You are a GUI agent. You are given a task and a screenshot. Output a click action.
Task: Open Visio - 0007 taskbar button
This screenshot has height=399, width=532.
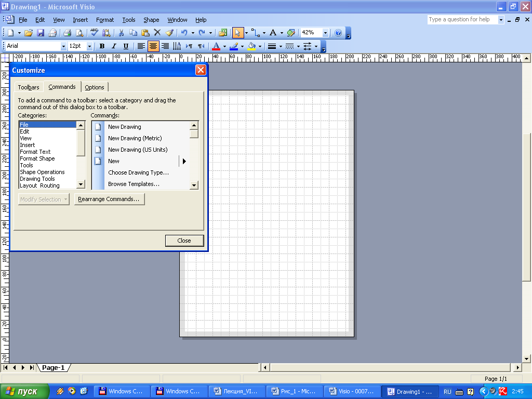click(352, 391)
